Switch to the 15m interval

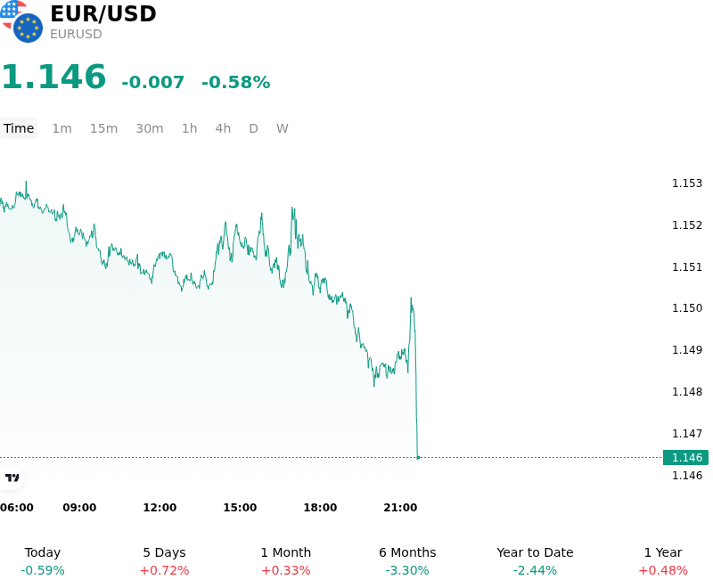(103, 128)
